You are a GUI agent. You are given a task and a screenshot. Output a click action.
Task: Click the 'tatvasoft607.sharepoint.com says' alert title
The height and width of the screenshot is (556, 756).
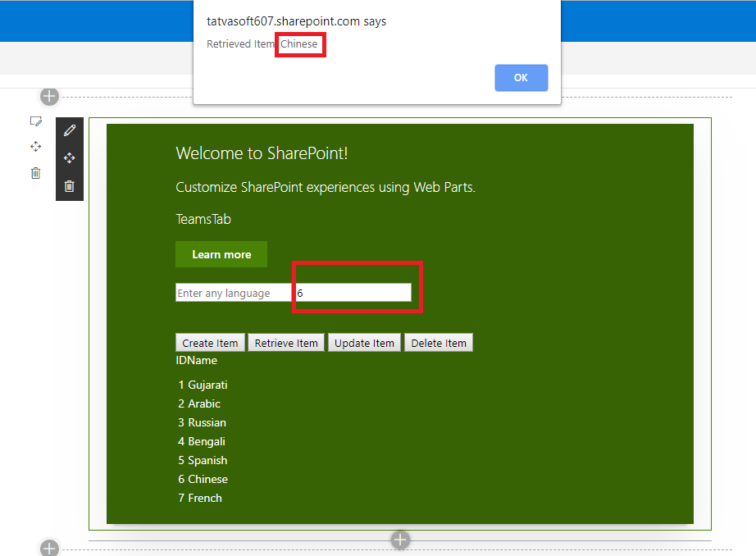click(x=297, y=21)
